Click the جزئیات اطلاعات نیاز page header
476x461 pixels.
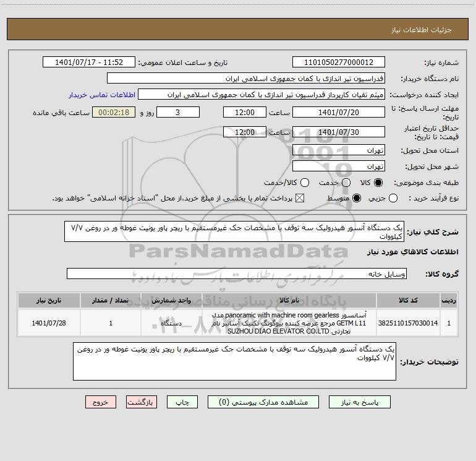(x=421, y=30)
